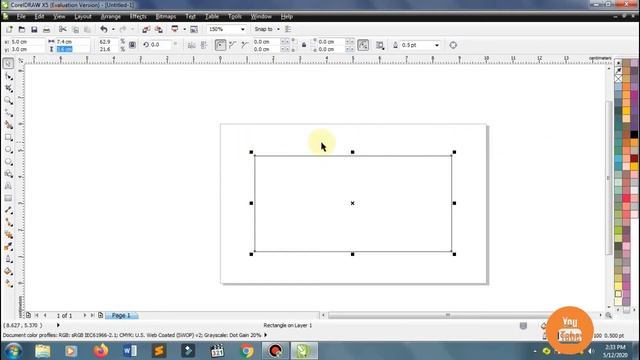Image resolution: width=640 pixels, height=360 pixels.
Task: Cut the selection with the scissors icon
Action: 62,29
